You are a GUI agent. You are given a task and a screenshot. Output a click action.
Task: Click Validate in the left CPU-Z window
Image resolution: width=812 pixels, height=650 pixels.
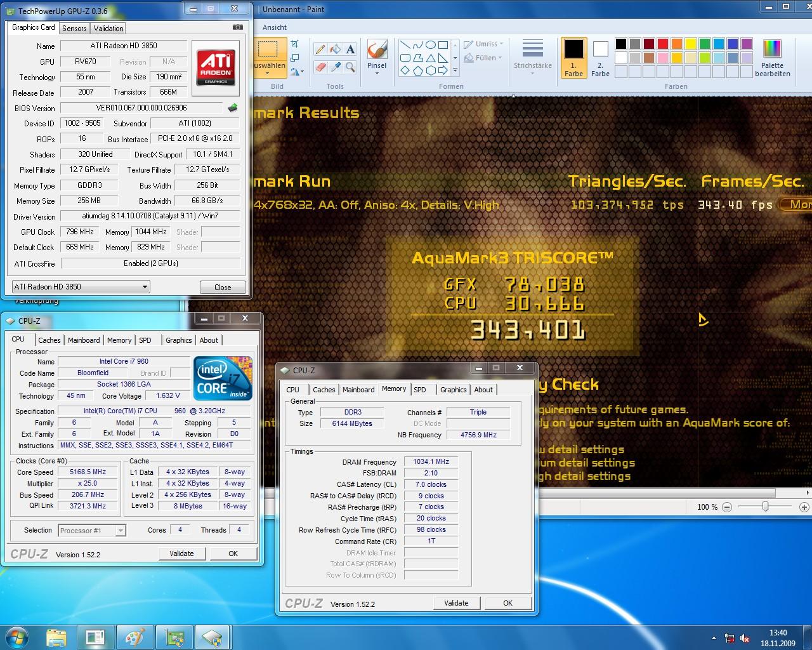181,554
